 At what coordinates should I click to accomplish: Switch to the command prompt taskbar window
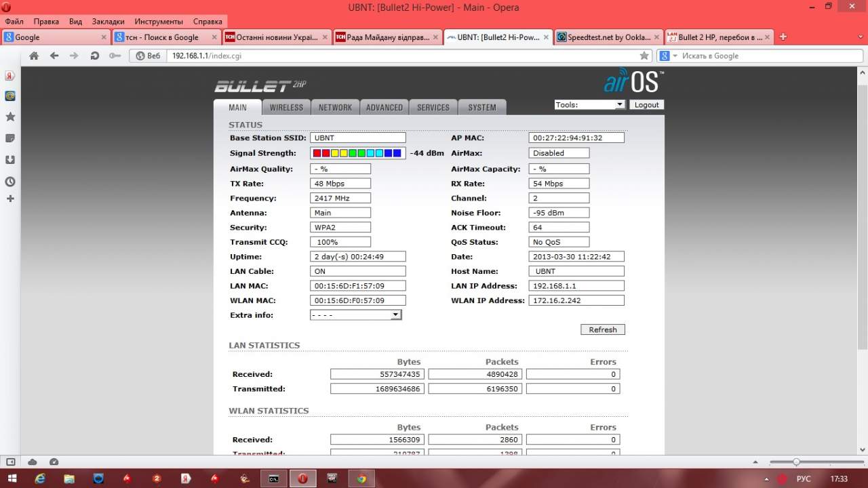click(x=273, y=479)
